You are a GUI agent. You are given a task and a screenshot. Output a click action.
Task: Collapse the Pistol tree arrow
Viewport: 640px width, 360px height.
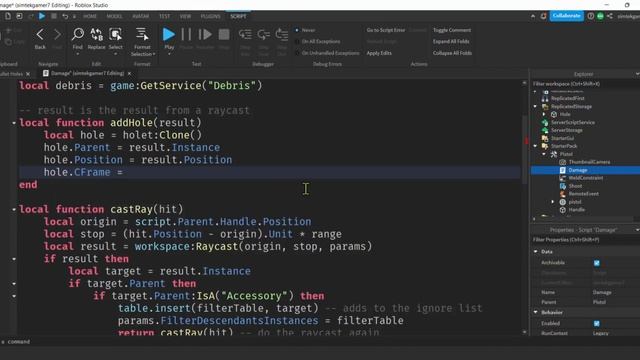pyautogui.click(x=544, y=154)
